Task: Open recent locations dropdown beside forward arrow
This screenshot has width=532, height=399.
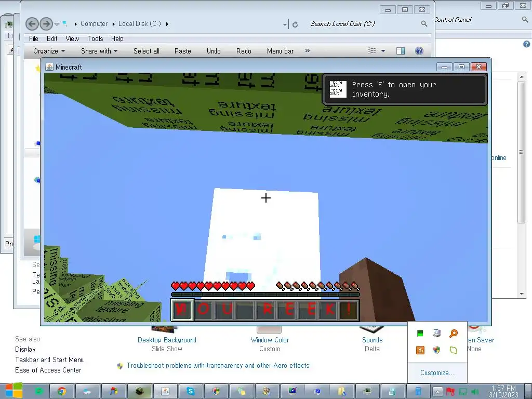Action: (57, 24)
